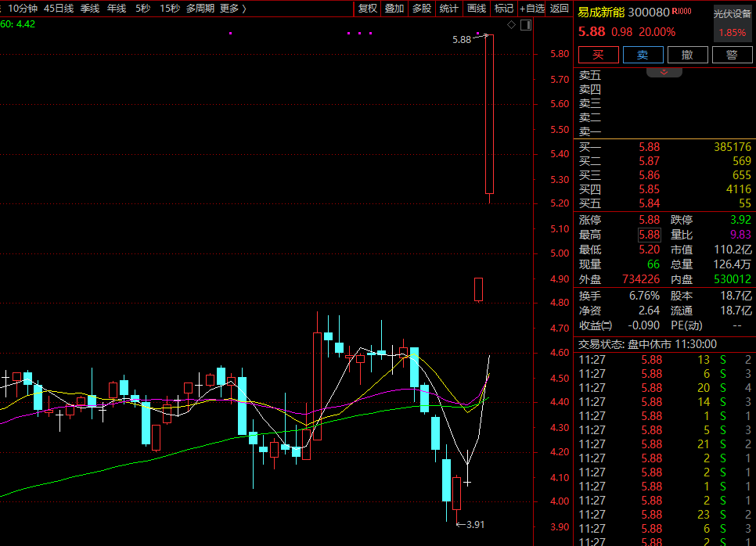This screenshot has height=546, width=756.
Task: Click the 叠加 overlay toolbar button
Action: 394,8
